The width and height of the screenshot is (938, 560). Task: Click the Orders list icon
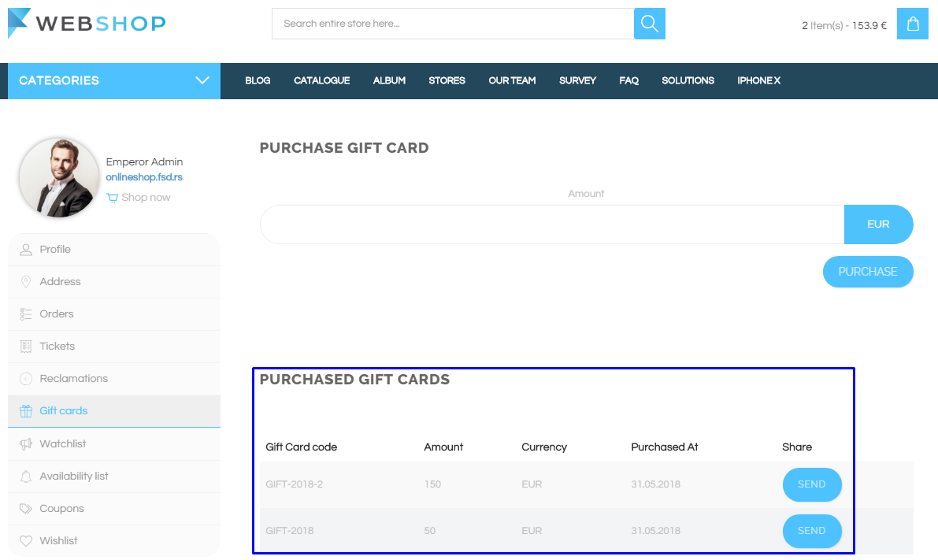pyautogui.click(x=26, y=314)
